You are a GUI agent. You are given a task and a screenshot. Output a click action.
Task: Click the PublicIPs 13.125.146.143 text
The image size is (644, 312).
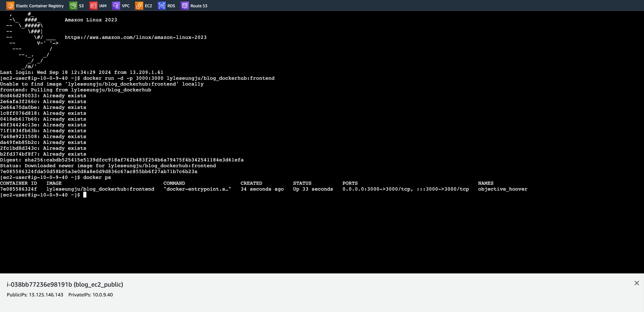coord(35,295)
